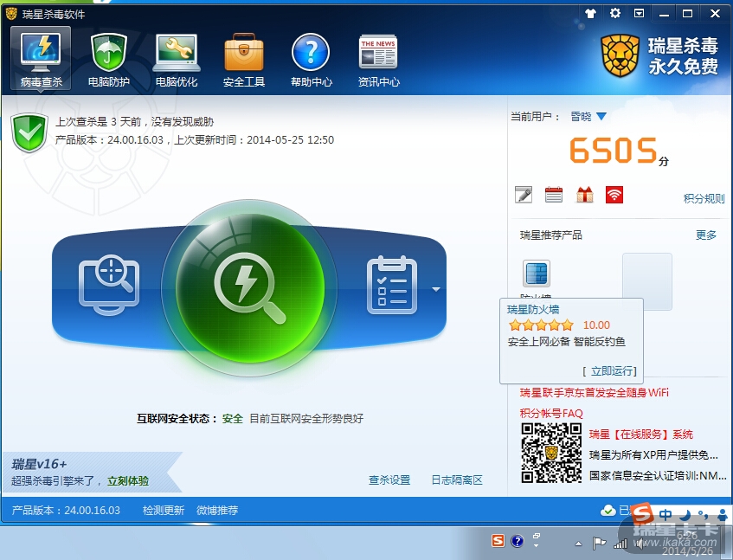The image size is (733, 560).
Task: Click the QR code image
Action: coord(551,453)
